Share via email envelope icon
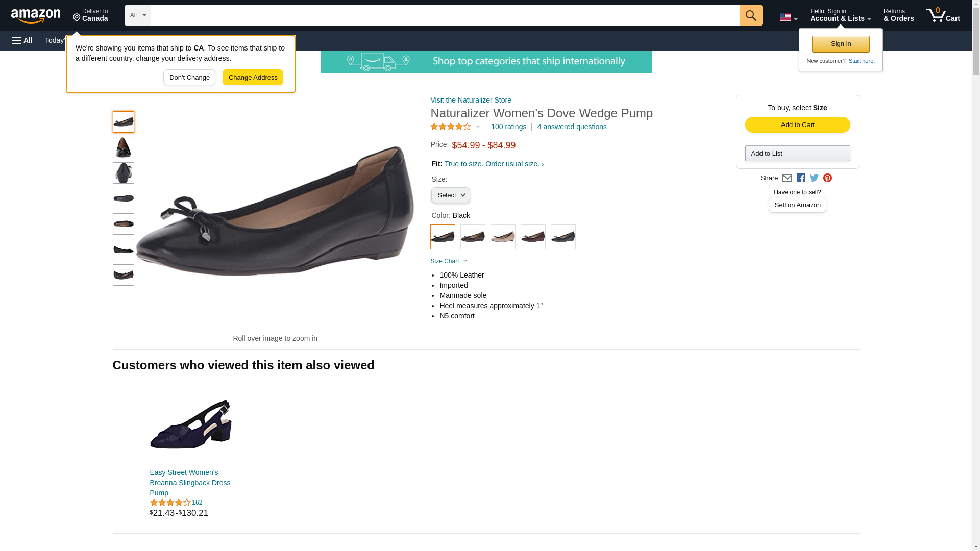 tap(787, 178)
